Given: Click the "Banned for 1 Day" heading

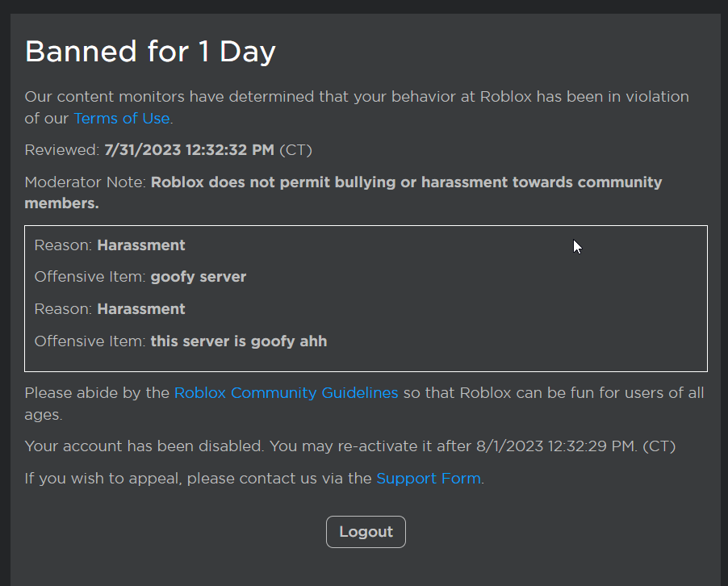Looking at the screenshot, I should pyautogui.click(x=150, y=52).
